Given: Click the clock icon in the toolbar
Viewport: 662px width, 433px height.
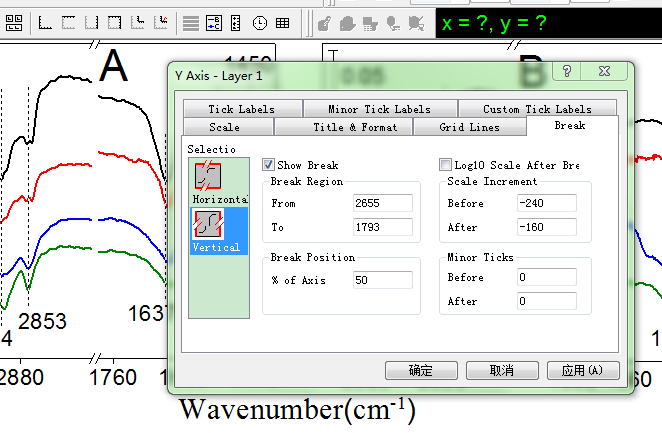Looking at the screenshot, I should [x=260, y=22].
